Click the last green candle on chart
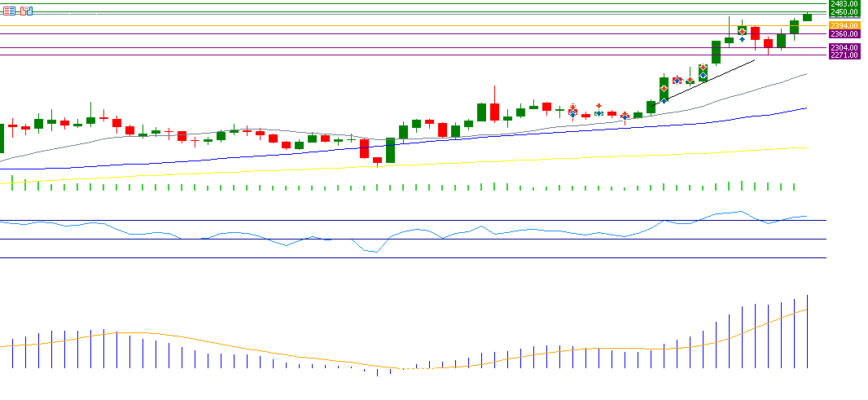This screenshot has width=868, height=400. pos(807,16)
